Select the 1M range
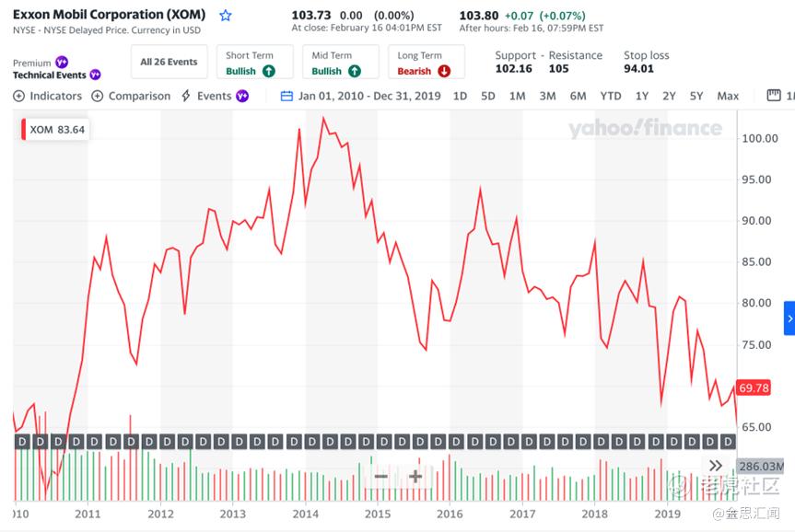 (x=517, y=97)
